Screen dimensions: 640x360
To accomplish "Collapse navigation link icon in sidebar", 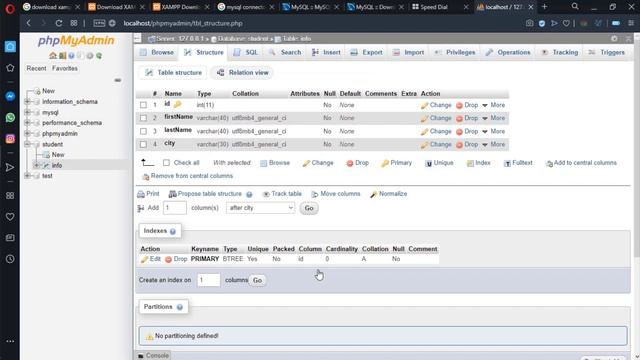I will tap(118, 80).
